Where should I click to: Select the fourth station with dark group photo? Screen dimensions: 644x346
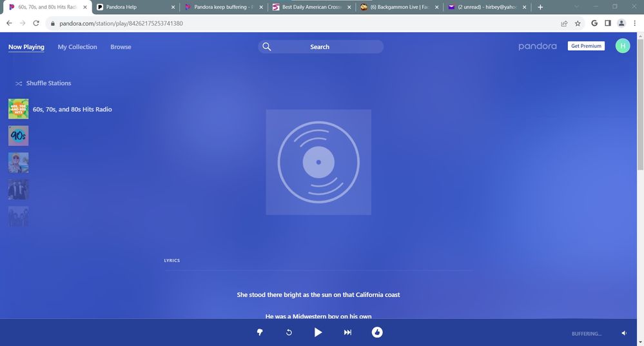[x=19, y=189]
